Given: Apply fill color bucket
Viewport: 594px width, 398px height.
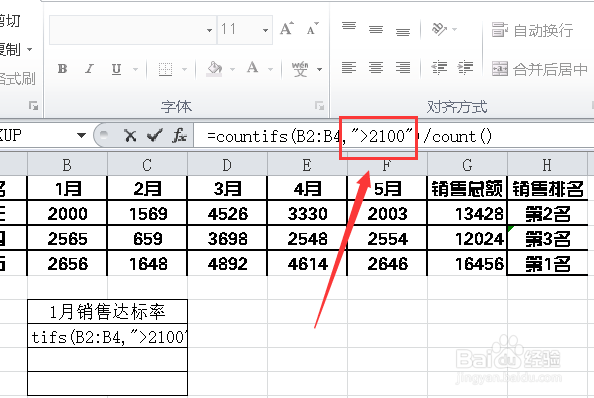Looking at the screenshot, I should (x=214, y=69).
